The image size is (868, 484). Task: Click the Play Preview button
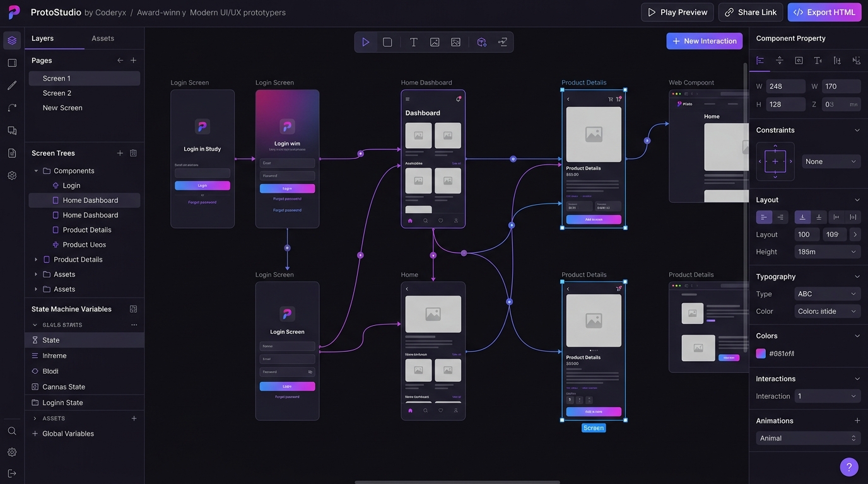coord(677,13)
